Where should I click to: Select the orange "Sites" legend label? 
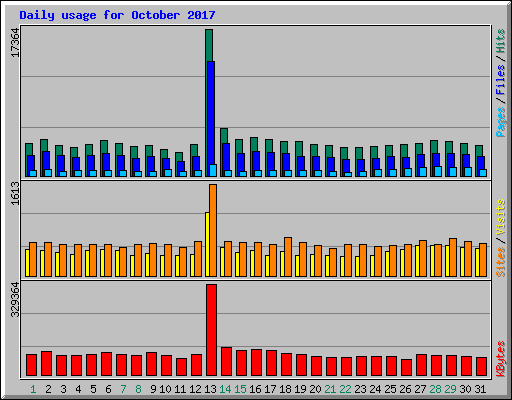click(501, 262)
